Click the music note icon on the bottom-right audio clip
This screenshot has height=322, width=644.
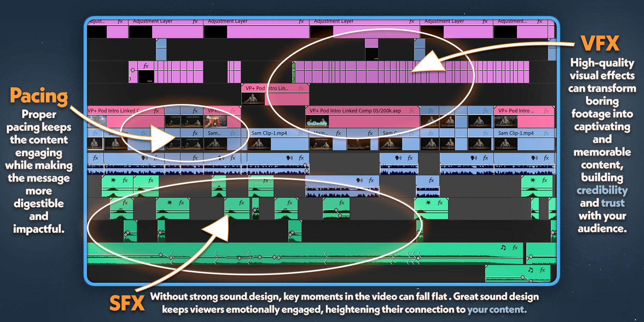coord(531,270)
